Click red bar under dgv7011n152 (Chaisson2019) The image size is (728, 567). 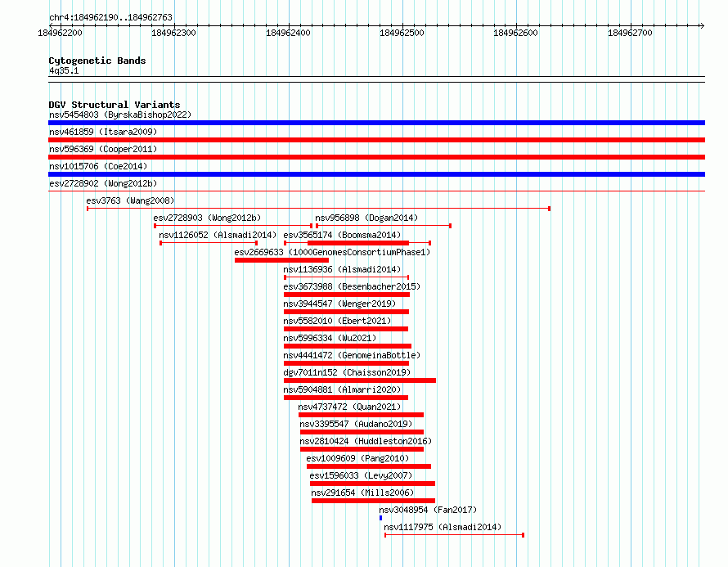360,380
